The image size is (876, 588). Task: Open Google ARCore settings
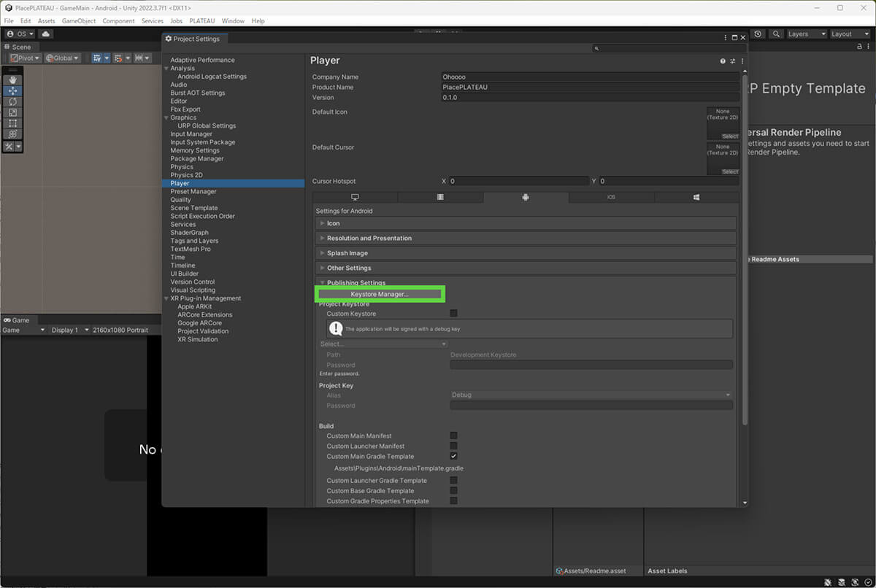199,323
